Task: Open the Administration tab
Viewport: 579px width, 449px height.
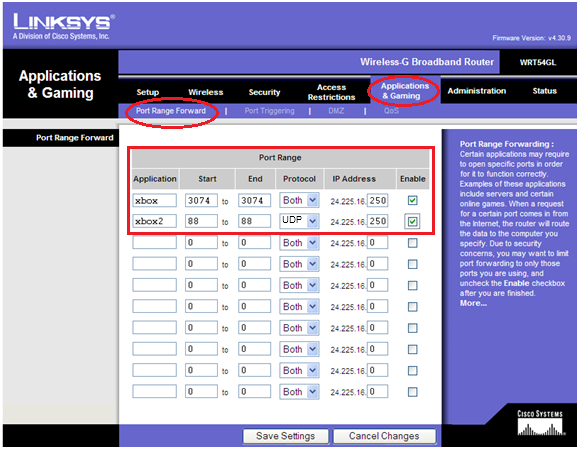Action: coord(477,91)
